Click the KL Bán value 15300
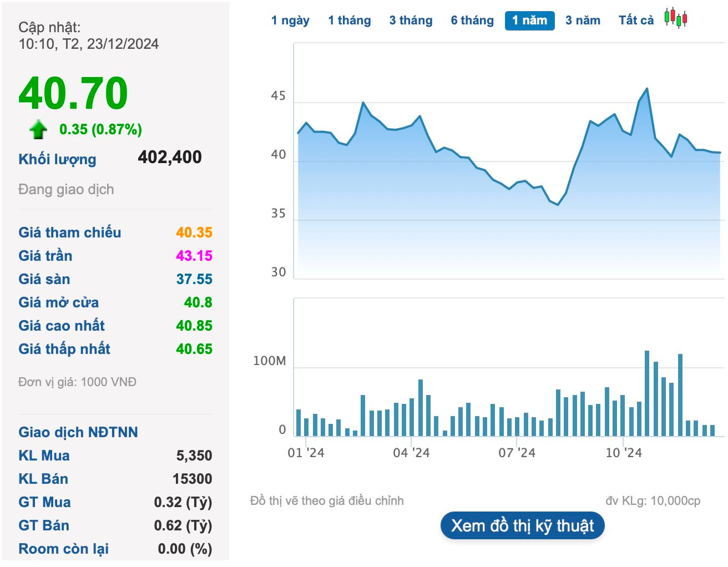 coord(193,479)
